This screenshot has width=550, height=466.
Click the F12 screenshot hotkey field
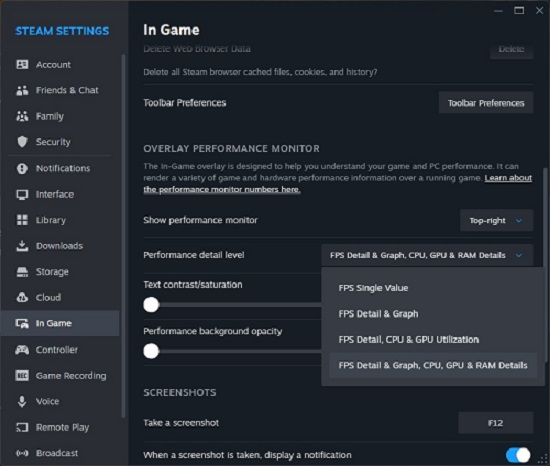point(496,423)
